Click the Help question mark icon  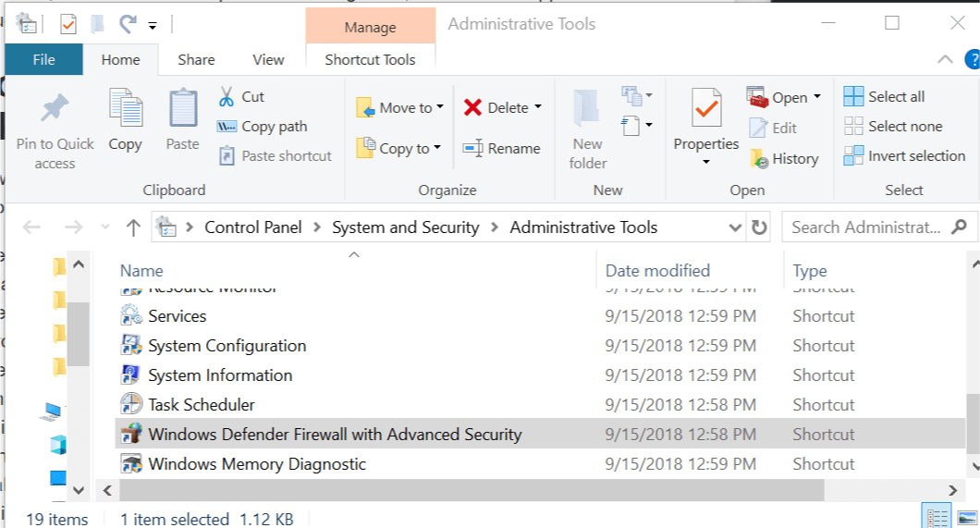[x=973, y=60]
